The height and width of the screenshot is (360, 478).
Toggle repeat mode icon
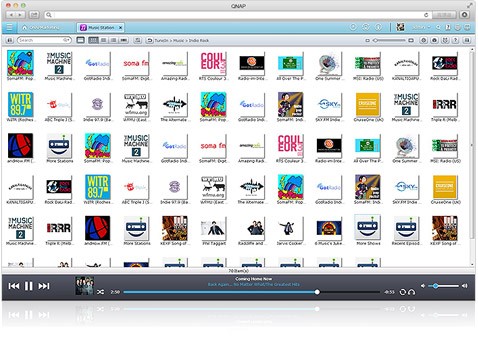coord(403,292)
